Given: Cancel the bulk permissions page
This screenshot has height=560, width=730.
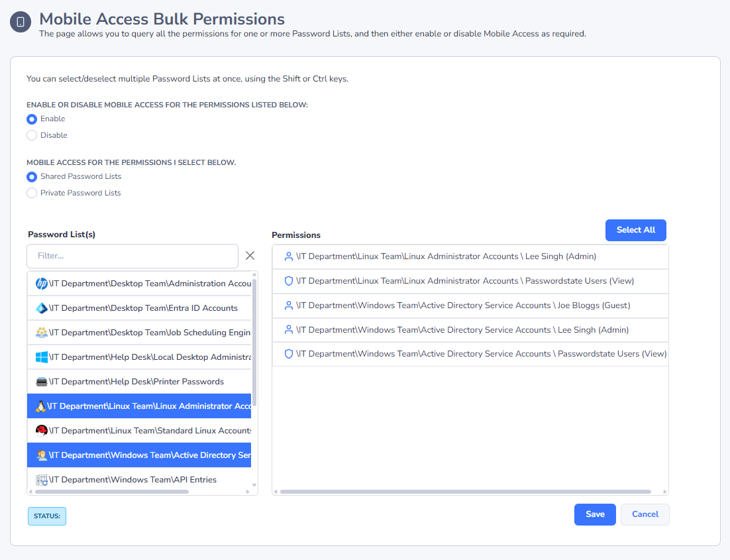Looking at the screenshot, I should click(x=645, y=514).
